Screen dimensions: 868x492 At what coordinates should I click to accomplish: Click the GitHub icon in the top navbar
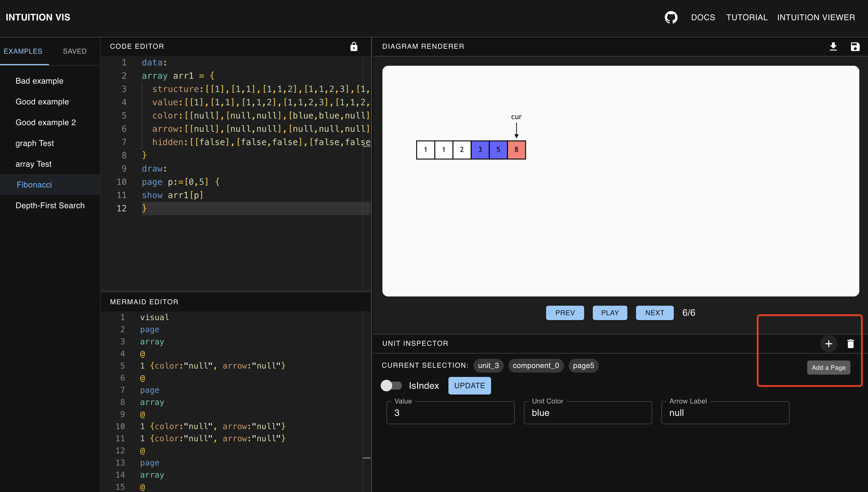pyautogui.click(x=672, y=17)
